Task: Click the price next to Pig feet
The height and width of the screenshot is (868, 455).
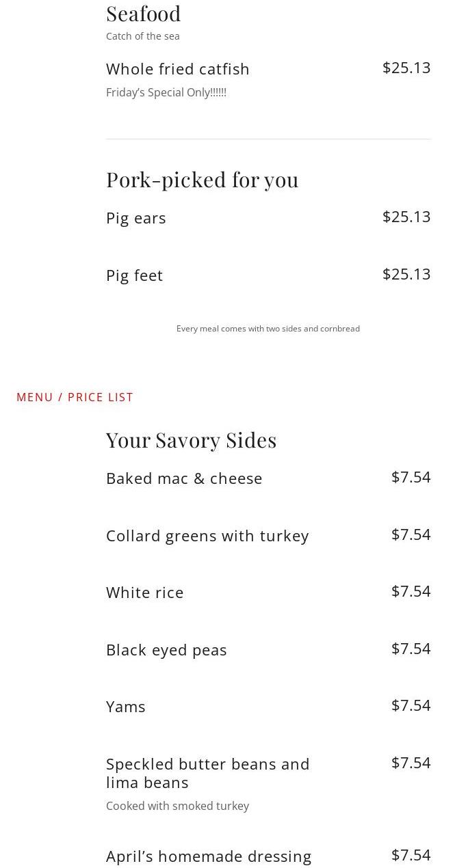Action: point(406,274)
